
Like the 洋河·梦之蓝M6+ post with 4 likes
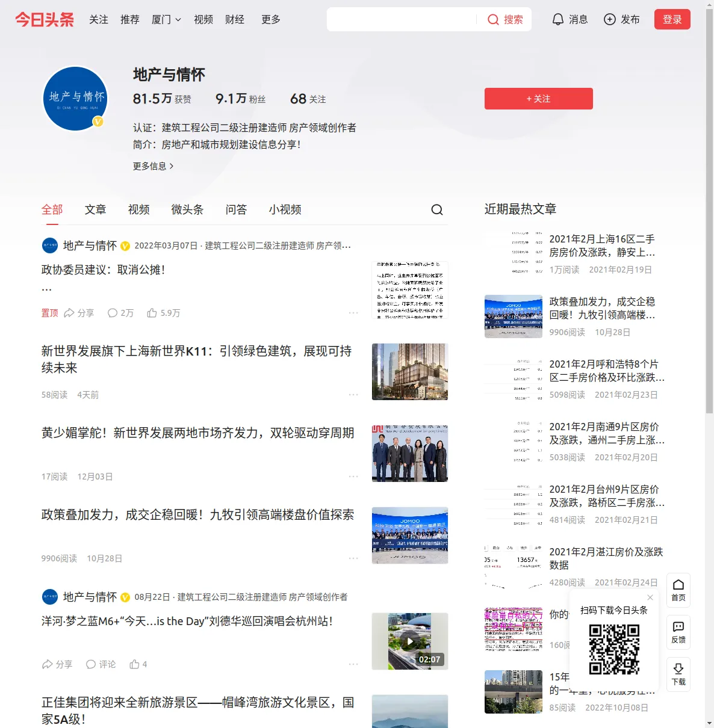click(x=138, y=664)
